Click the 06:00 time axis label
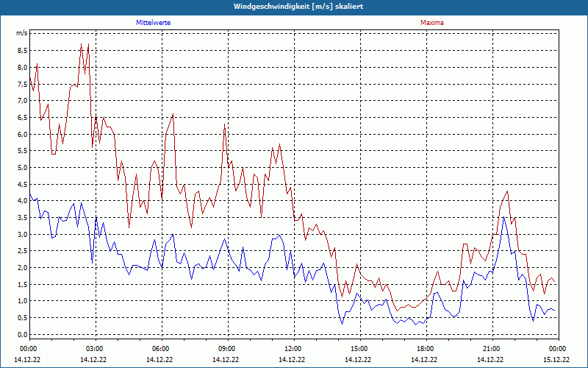The width and height of the screenshot is (588, 368). point(161,349)
